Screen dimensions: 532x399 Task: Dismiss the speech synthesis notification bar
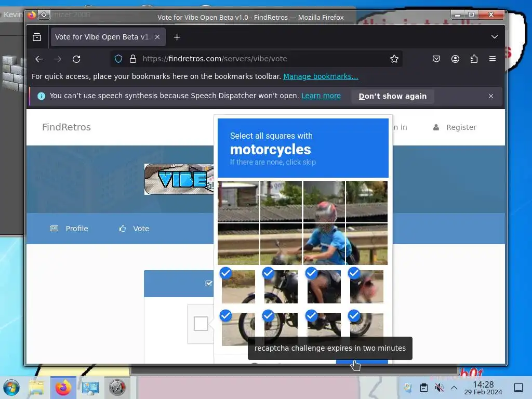(491, 96)
